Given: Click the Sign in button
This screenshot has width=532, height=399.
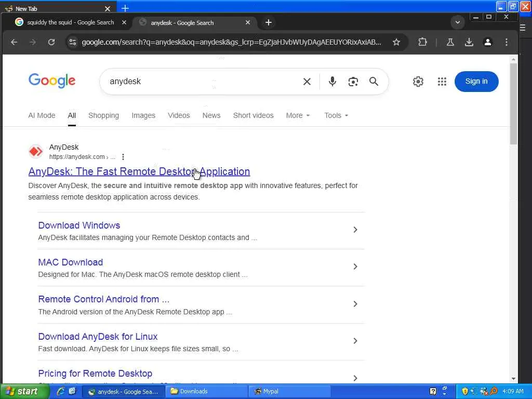Looking at the screenshot, I should [x=476, y=82].
